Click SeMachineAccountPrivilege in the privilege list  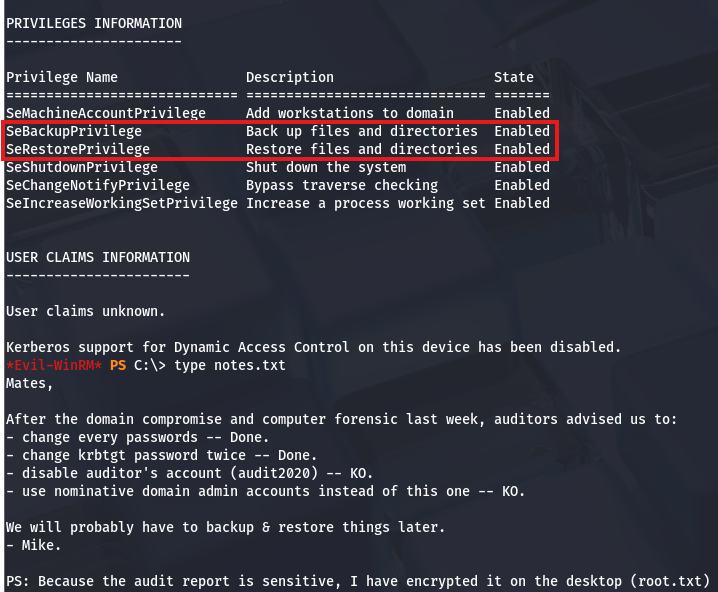106,113
